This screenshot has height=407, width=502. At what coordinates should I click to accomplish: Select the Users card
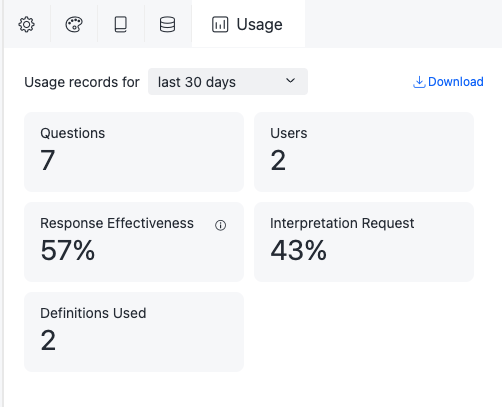364,152
